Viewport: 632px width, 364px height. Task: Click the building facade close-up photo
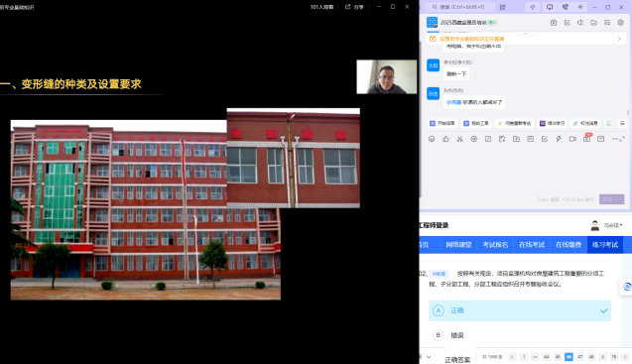(294, 158)
